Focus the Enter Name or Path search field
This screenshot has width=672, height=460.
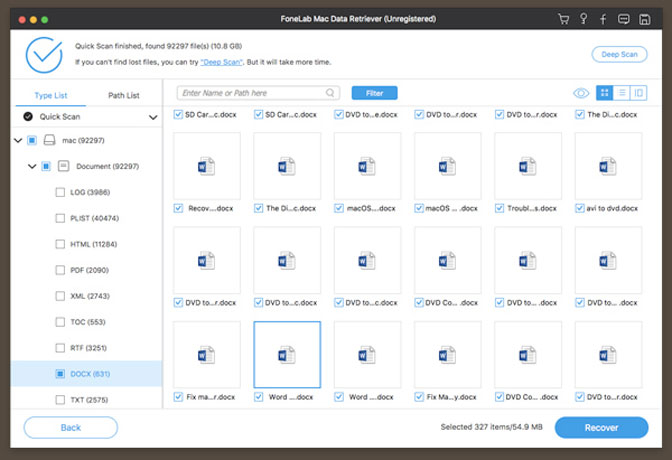coord(258,93)
